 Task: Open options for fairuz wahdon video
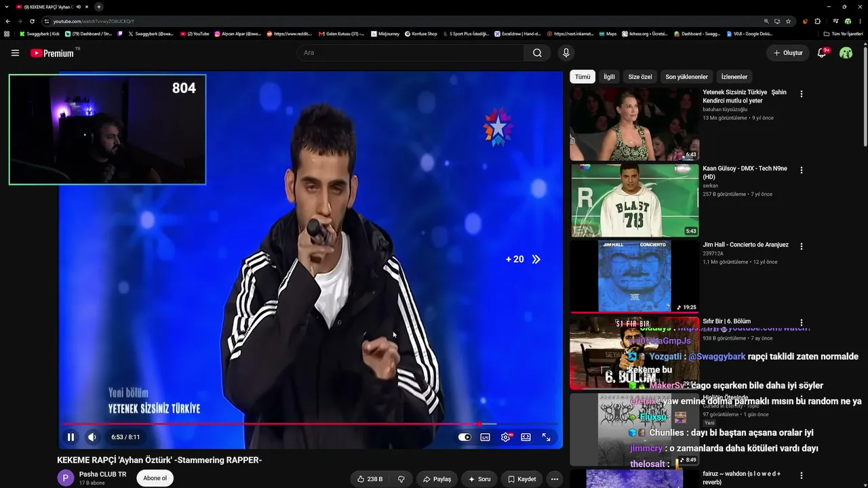pyautogui.click(x=802, y=476)
